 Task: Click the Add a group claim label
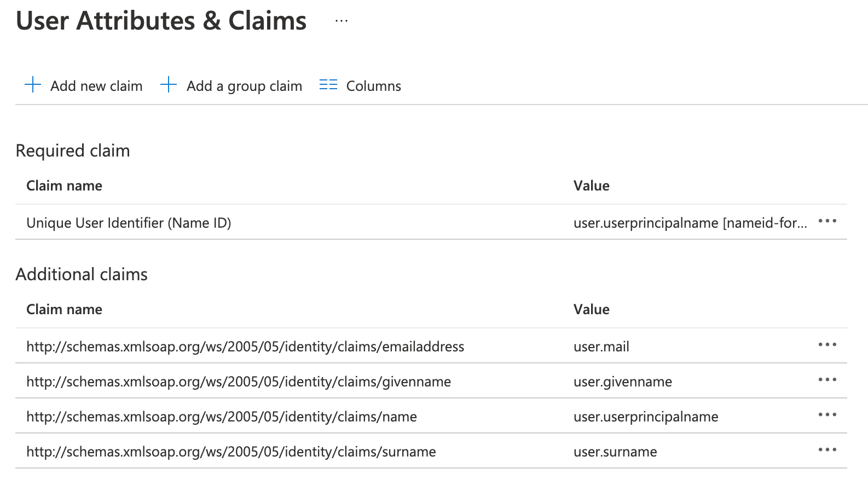coord(244,86)
